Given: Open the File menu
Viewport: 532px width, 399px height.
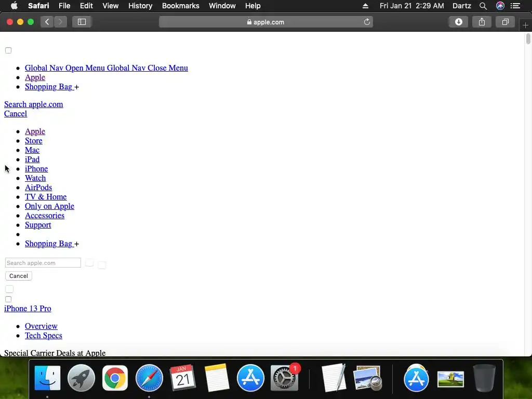Looking at the screenshot, I should click(64, 6).
